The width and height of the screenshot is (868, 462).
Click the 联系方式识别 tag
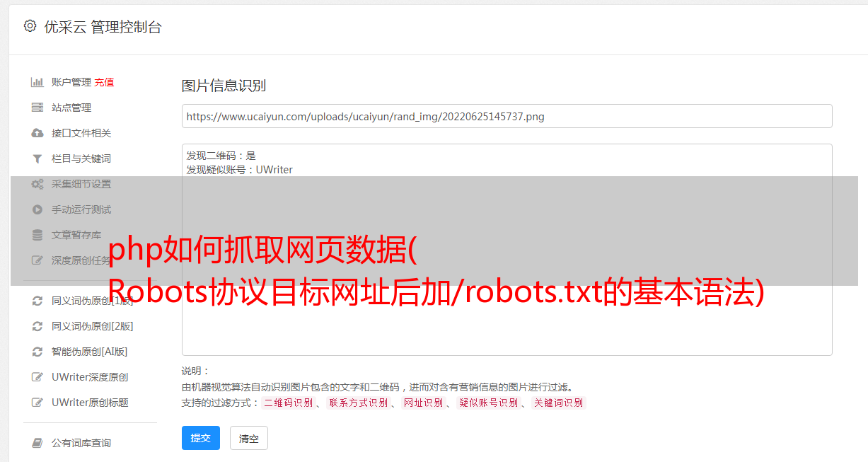(358, 403)
